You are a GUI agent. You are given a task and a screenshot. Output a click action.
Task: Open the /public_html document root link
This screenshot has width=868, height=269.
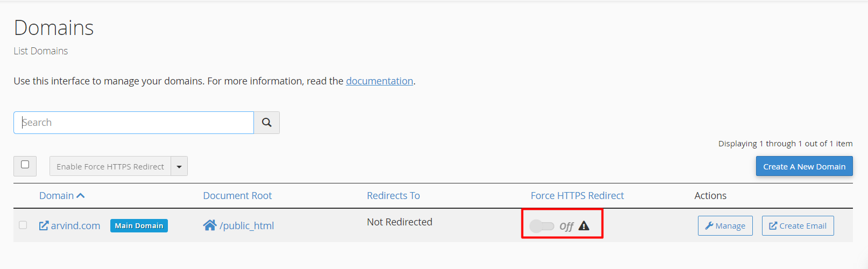pyautogui.click(x=246, y=226)
